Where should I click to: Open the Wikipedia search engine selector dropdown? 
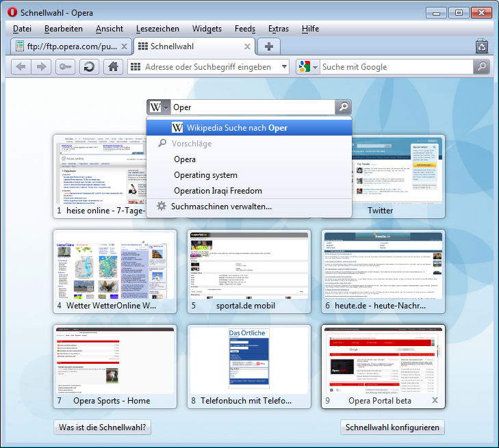(159, 107)
